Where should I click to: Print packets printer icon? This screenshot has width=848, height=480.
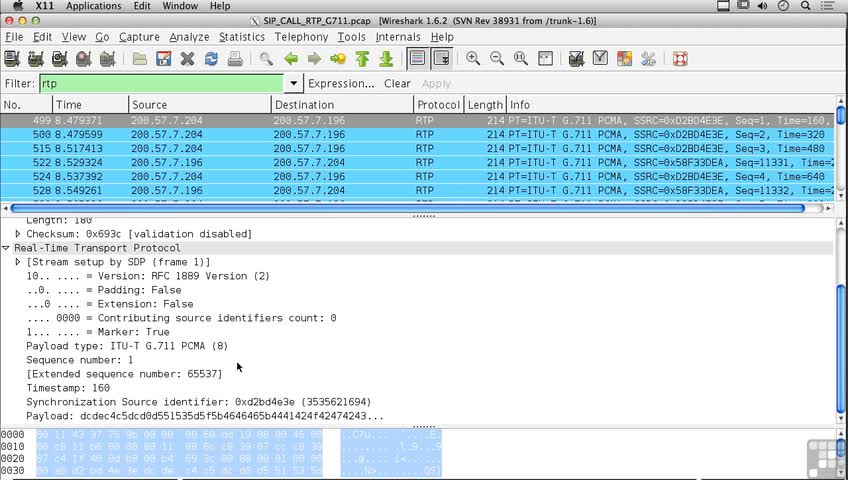click(235, 58)
